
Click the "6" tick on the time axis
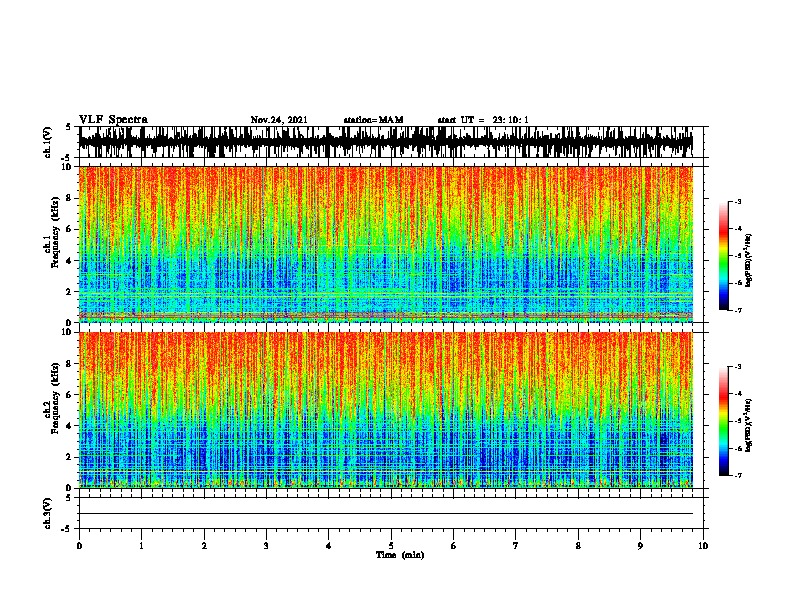pyautogui.click(x=454, y=546)
